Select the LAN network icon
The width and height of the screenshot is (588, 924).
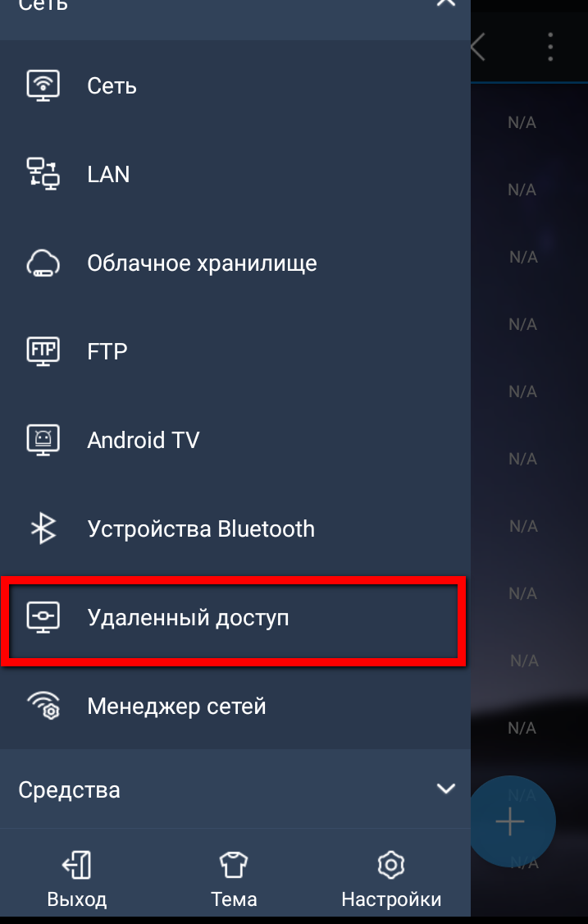(x=43, y=174)
